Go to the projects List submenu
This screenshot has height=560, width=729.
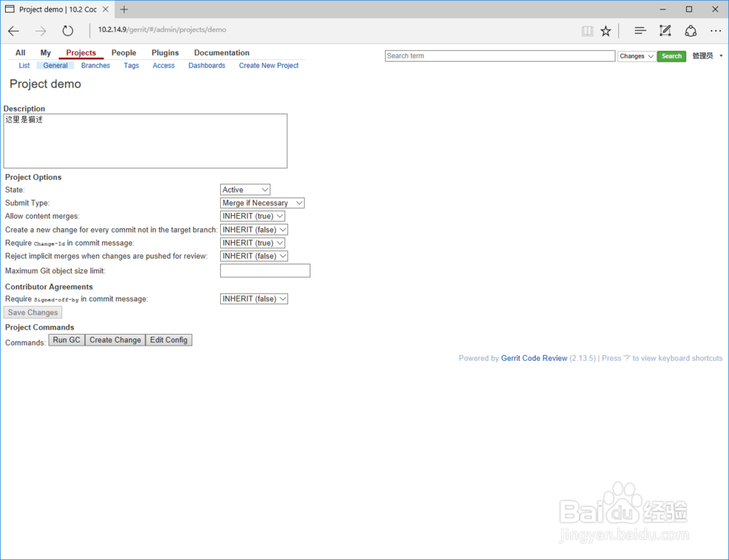click(x=24, y=66)
